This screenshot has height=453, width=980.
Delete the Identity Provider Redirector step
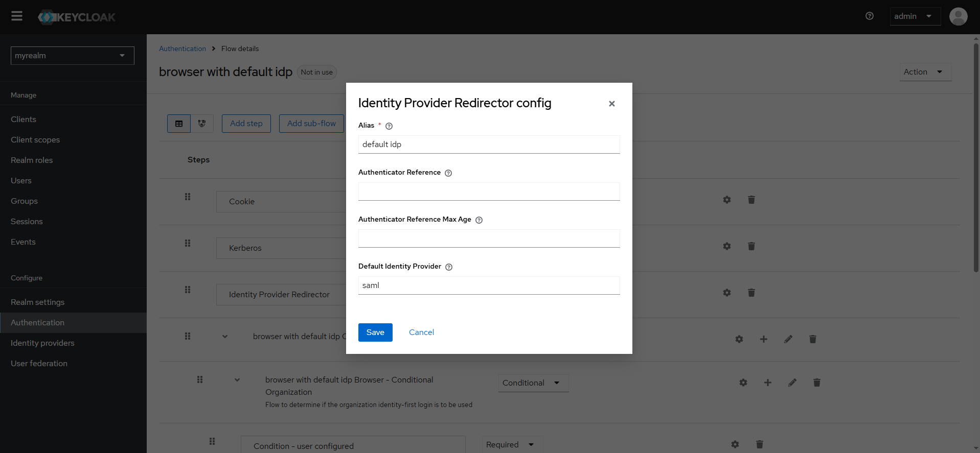click(751, 293)
